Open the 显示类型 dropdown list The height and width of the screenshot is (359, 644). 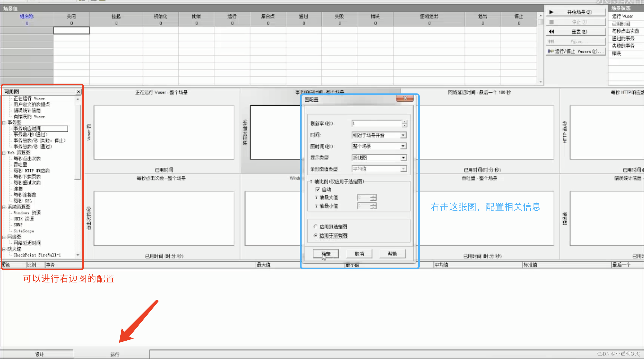(x=403, y=158)
